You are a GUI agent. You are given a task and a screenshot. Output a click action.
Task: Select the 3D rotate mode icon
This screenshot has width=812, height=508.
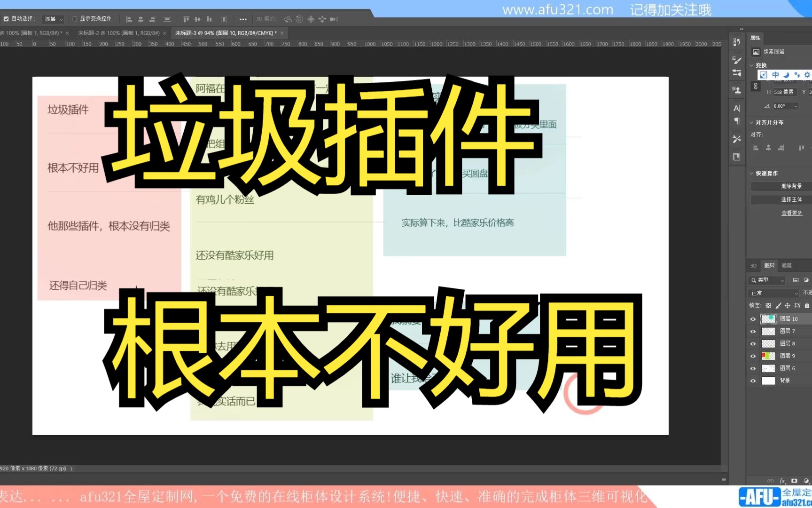288,19
